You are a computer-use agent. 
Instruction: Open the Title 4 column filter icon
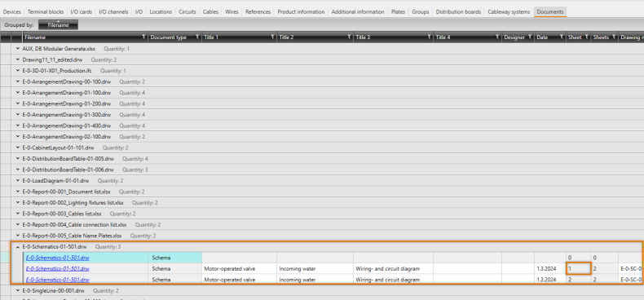498,37
